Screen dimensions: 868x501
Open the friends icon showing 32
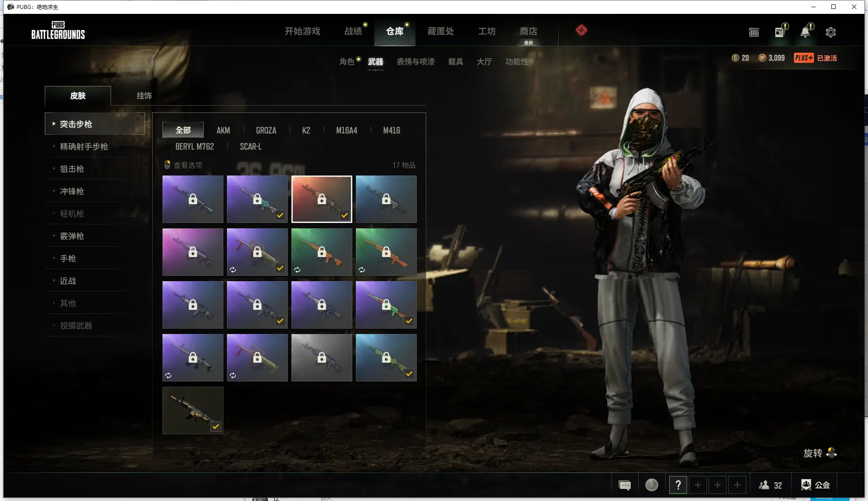pyautogui.click(x=764, y=485)
